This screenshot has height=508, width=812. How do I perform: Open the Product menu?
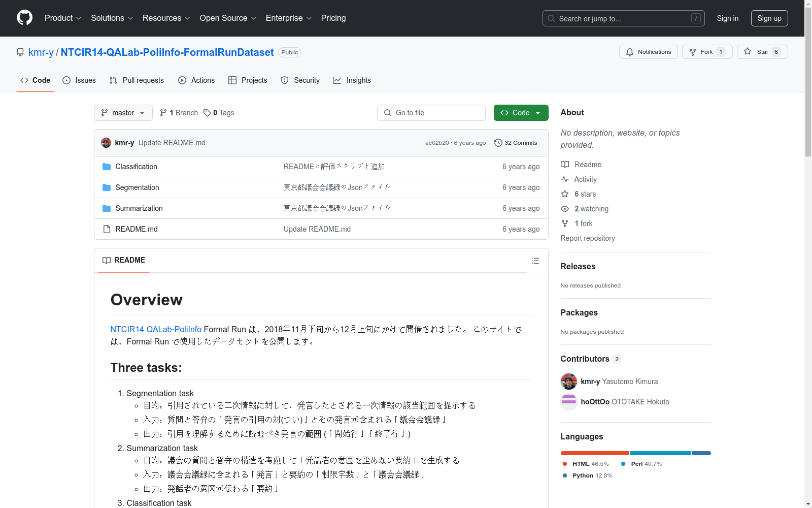pos(63,18)
